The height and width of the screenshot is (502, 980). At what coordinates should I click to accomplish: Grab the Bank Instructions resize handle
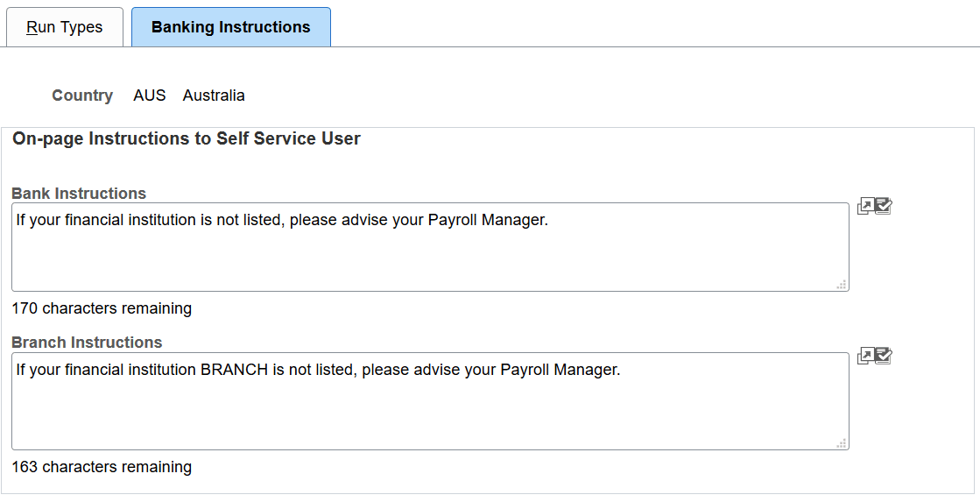[x=842, y=284]
